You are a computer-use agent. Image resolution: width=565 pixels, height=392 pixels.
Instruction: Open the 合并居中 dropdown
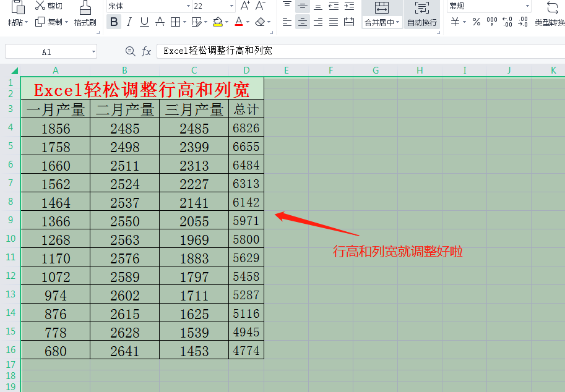(x=382, y=22)
